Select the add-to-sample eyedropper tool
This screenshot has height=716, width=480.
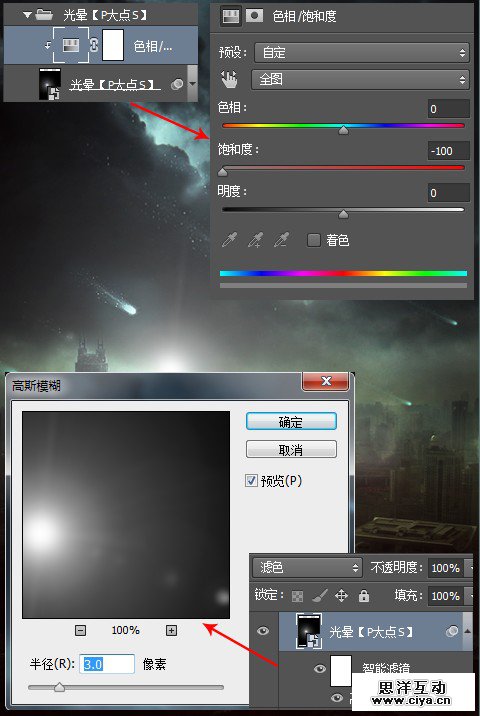pyautogui.click(x=255, y=240)
